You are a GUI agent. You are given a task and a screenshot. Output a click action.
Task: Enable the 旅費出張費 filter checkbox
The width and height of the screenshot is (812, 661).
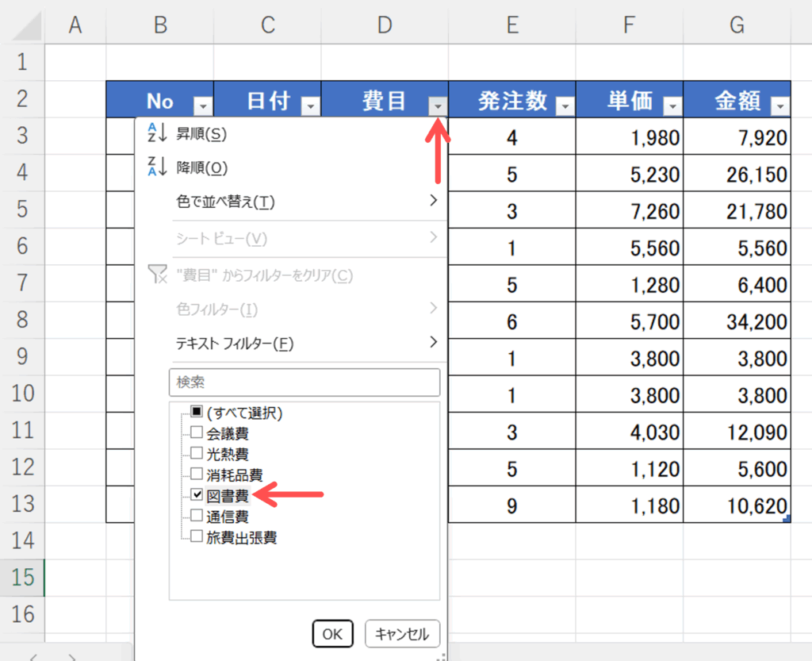pos(197,537)
